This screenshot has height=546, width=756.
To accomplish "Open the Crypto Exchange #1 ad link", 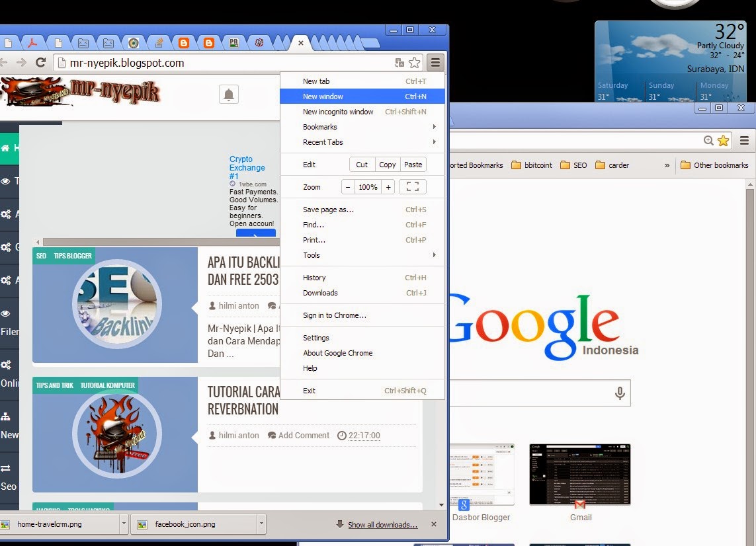I will point(247,167).
